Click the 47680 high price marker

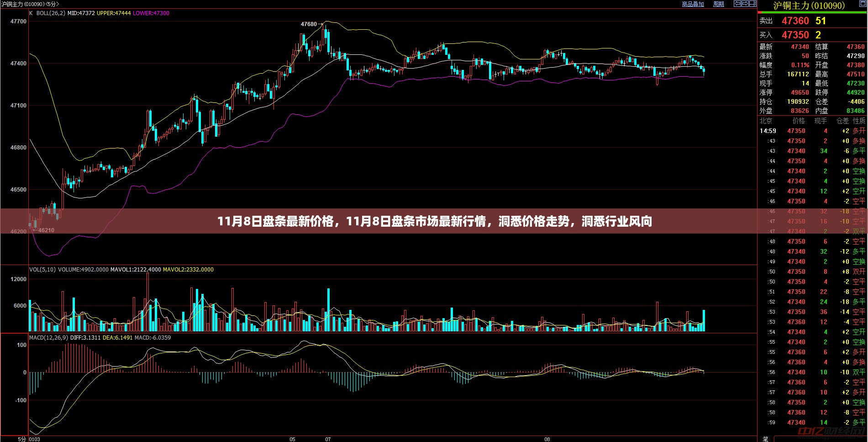309,24
